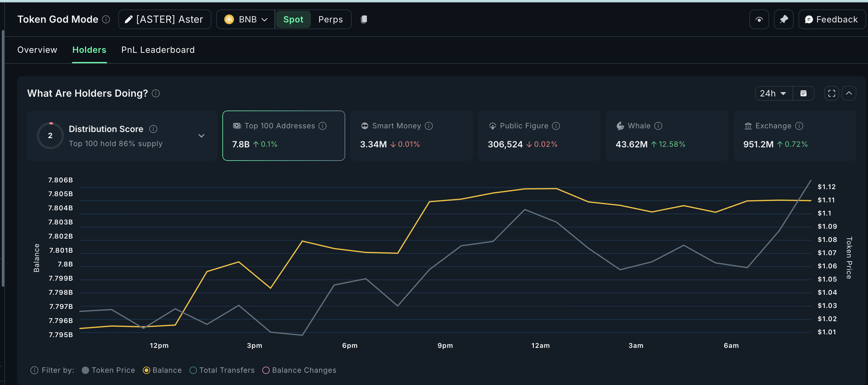The image size is (868, 385).
Task: Click the pin icon in the top toolbar
Action: point(784,19)
